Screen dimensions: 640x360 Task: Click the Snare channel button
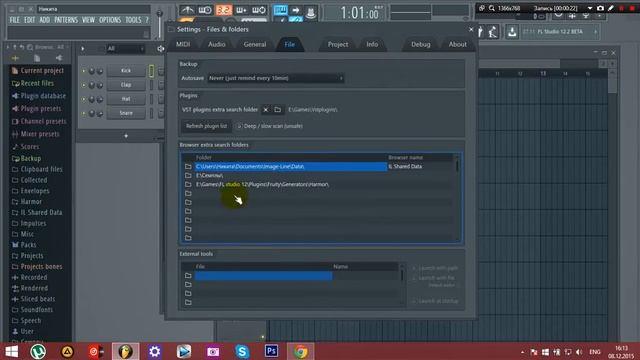(x=126, y=113)
